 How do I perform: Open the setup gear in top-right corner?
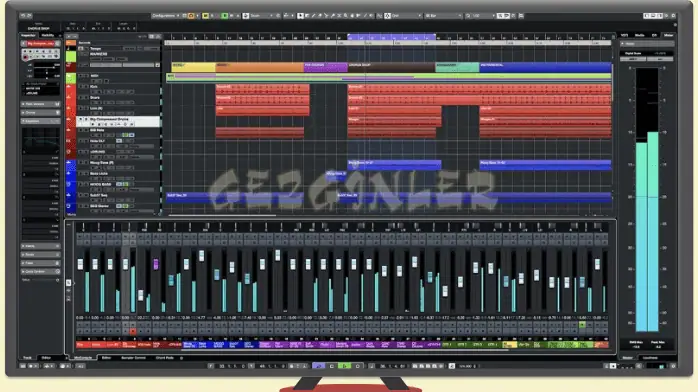[x=673, y=16]
